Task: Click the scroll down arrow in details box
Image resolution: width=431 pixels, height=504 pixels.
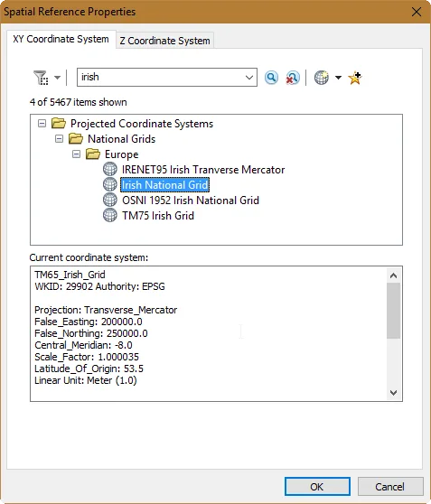Action: [x=393, y=393]
